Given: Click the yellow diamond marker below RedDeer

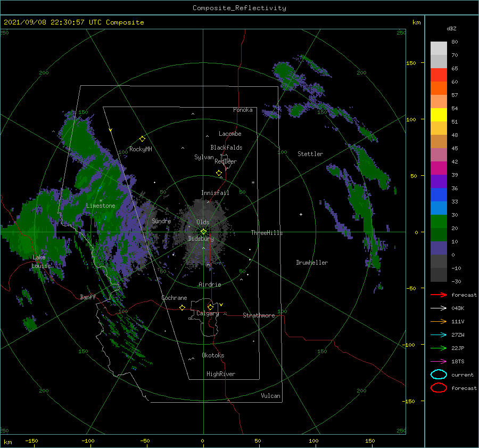Looking at the screenshot, I should point(219,173).
